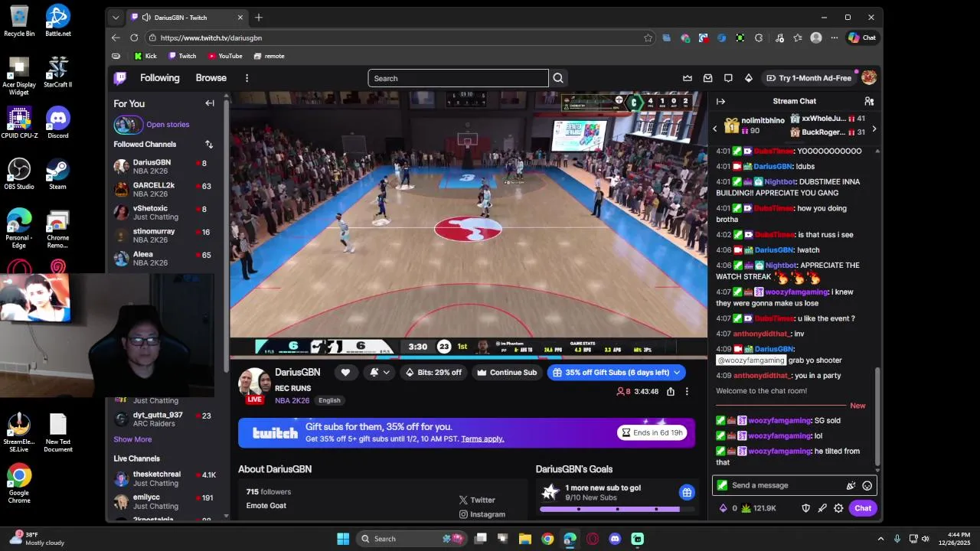Sort followed channels with arrows icon

pos(209,144)
